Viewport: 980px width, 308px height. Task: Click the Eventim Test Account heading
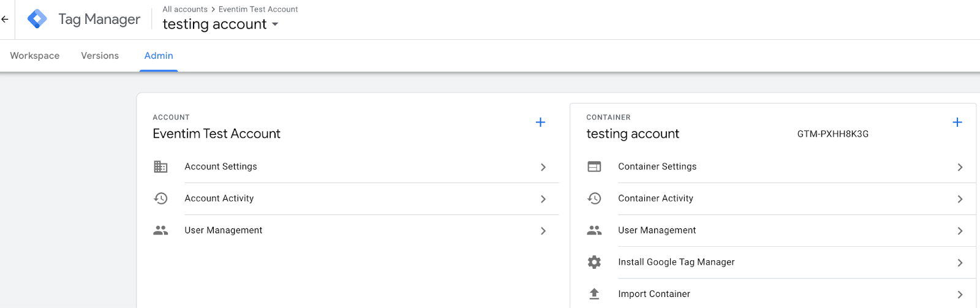click(216, 133)
